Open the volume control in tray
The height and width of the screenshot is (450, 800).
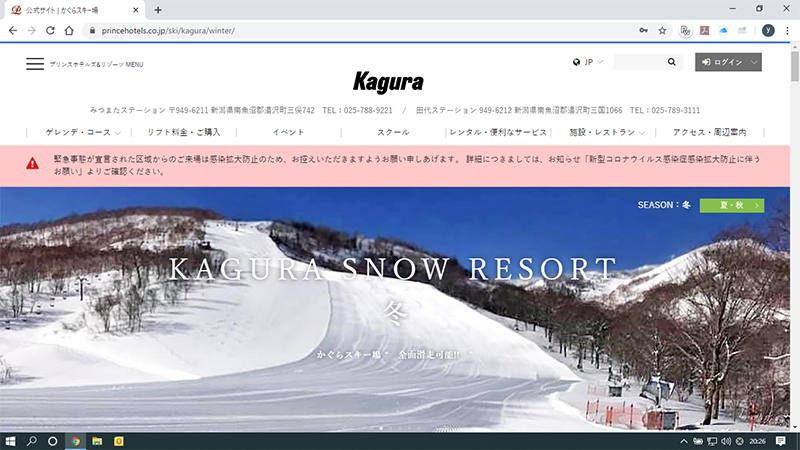click(726, 441)
